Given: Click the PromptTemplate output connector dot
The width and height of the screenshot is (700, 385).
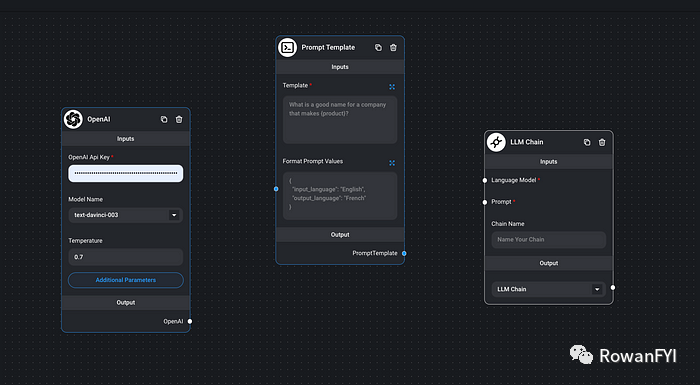Looking at the screenshot, I should pyautogui.click(x=404, y=253).
